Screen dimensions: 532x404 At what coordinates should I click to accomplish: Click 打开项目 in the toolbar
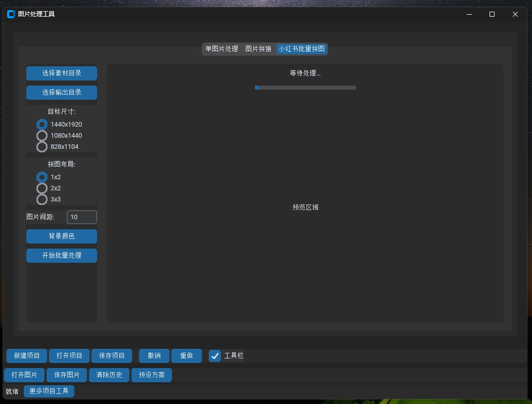click(69, 356)
